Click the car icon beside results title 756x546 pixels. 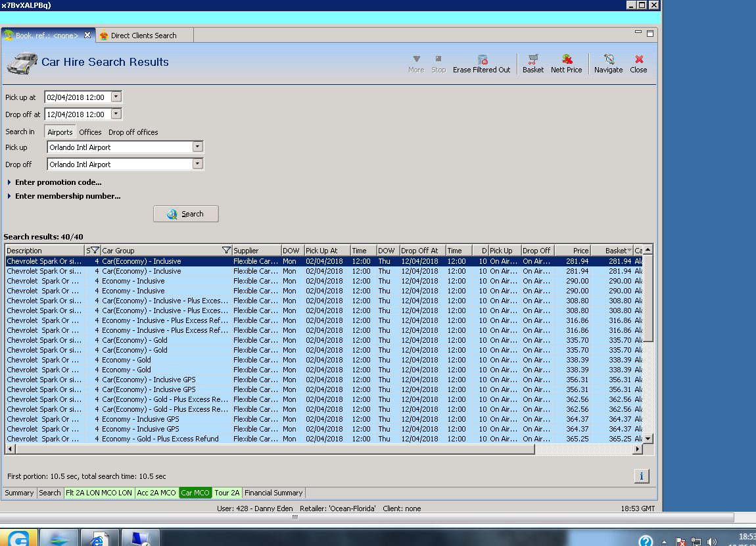pos(22,64)
